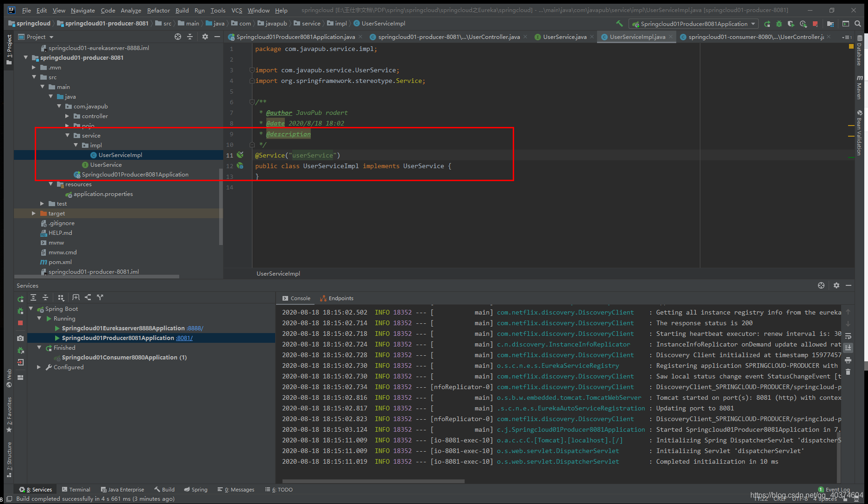Collapse all in the Project panel header
Viewport: 868px width, 504px height.
[190, 37]
